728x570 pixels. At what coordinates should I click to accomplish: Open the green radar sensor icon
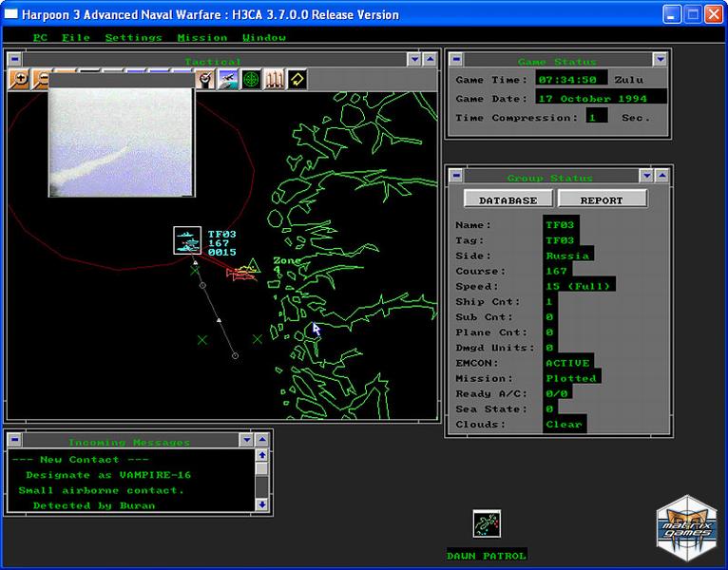point(251,81)
